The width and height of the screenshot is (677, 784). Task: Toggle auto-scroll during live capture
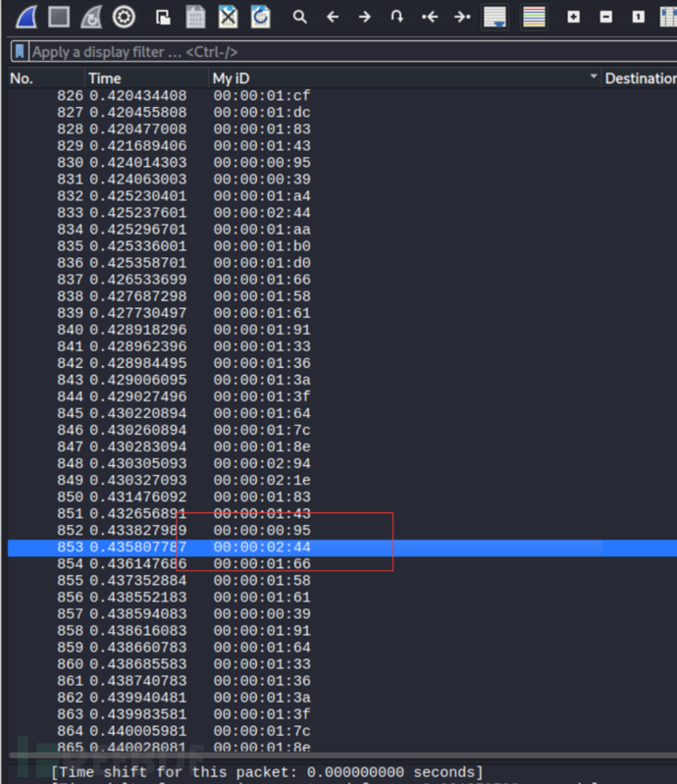pos(495,17)
